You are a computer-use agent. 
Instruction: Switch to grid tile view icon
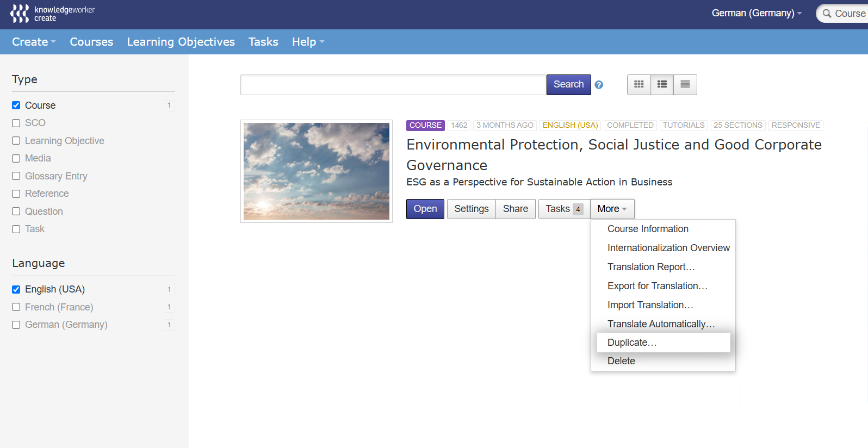coord(639,84)
